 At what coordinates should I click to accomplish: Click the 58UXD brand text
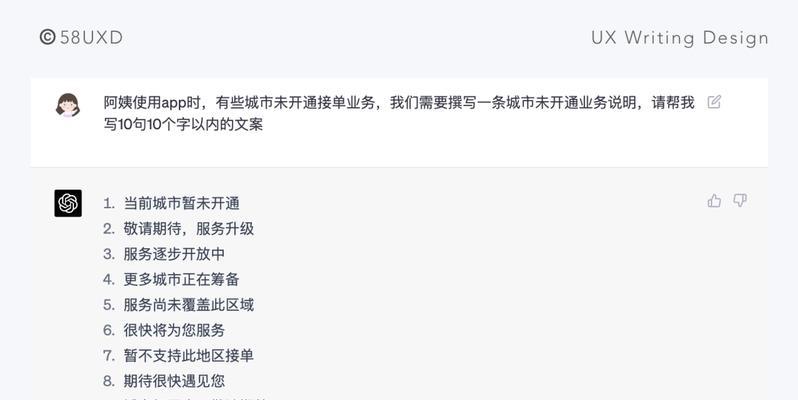[x=92, y=38]
